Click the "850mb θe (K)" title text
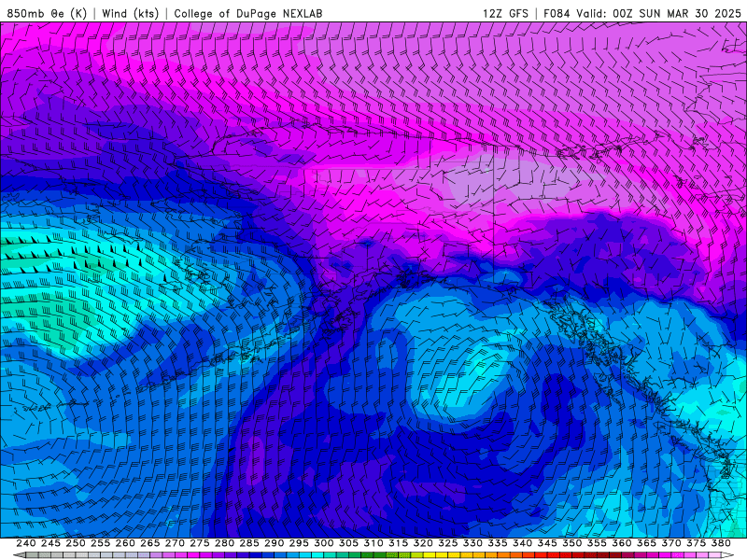The width and height of the screenshot is (747, 560). [x=47, y=13]
